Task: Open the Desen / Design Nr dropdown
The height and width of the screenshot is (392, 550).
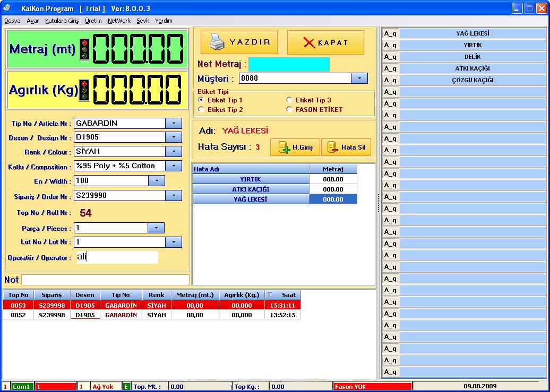Action: coord(174,137)
